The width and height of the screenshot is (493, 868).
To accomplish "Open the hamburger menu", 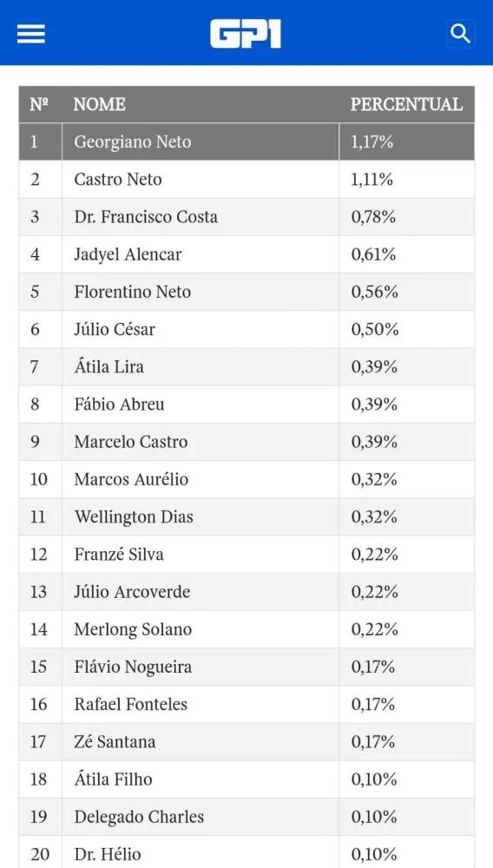I will 31,35.
